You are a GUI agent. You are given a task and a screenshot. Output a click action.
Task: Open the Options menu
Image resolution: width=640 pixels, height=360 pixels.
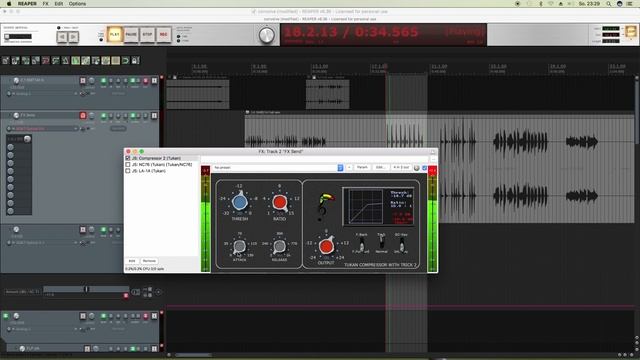tap(77, 4)
